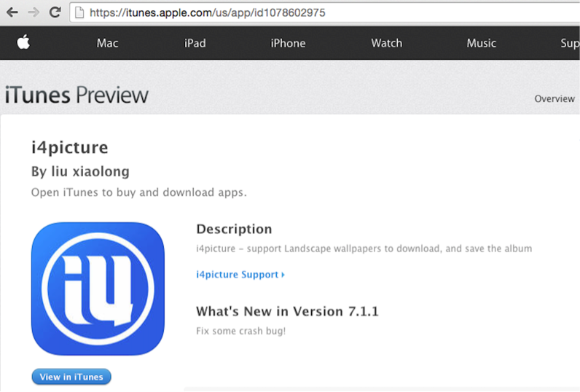The image size is (580, 392).
Task: Focus the URL address field
Action: pos(291,12)
